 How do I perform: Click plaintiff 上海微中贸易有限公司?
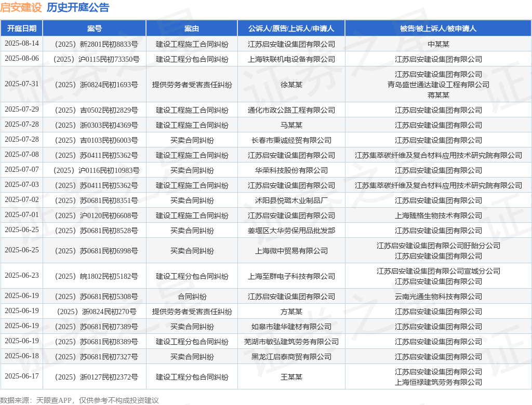[x=291, y=251]
